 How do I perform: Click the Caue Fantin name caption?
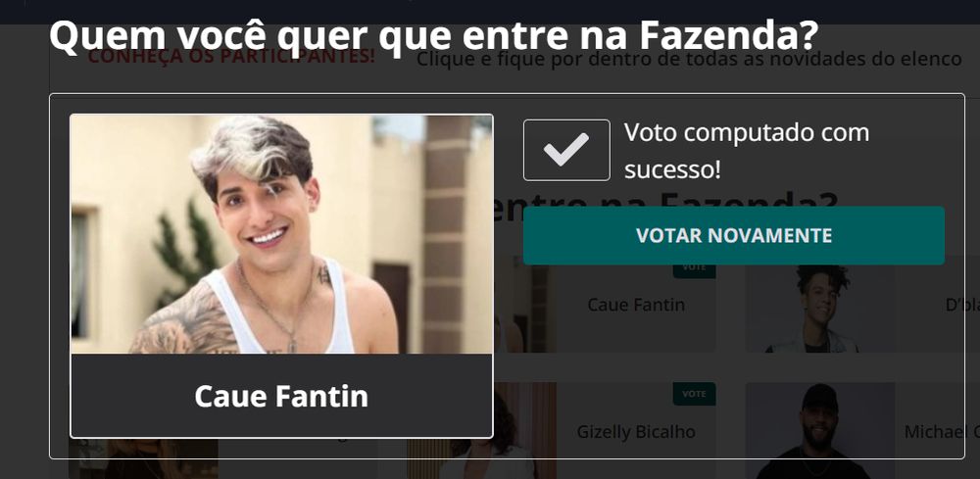pos(281,396)
